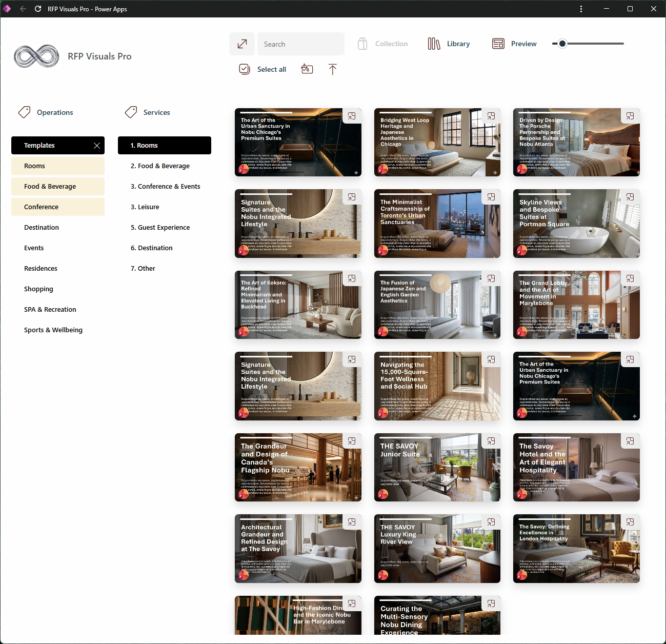Choose the Shopping operations tag
Viewport: 666px width, 644px height.
click(58, 289)
